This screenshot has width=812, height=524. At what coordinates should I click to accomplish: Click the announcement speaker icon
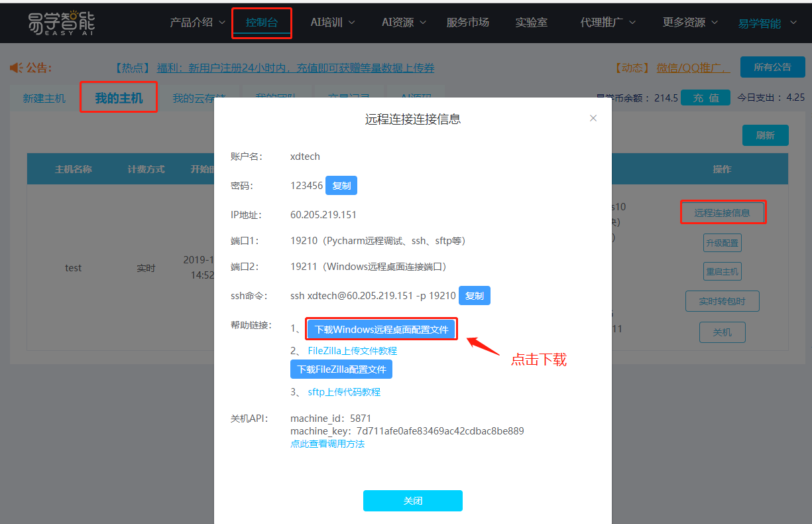17,67
